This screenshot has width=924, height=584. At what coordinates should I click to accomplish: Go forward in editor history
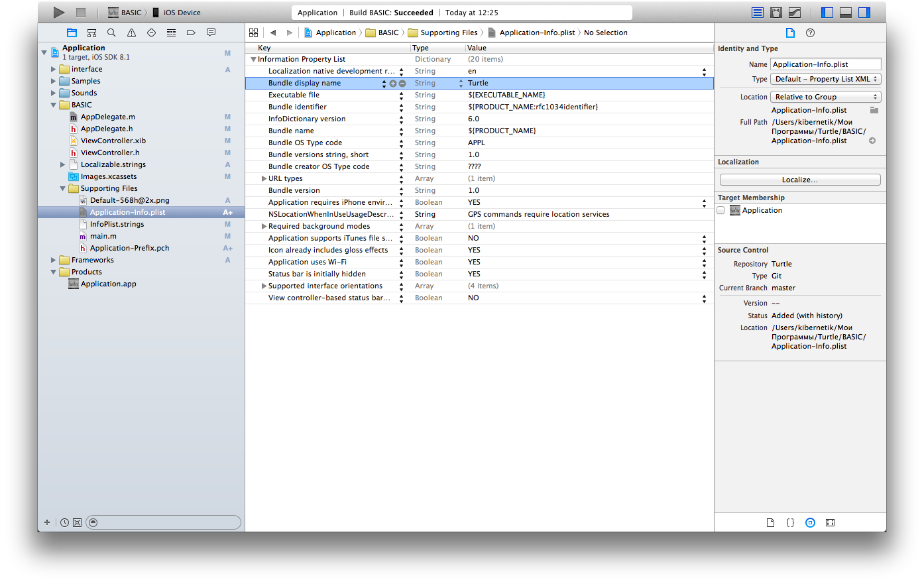coord(290,32)
